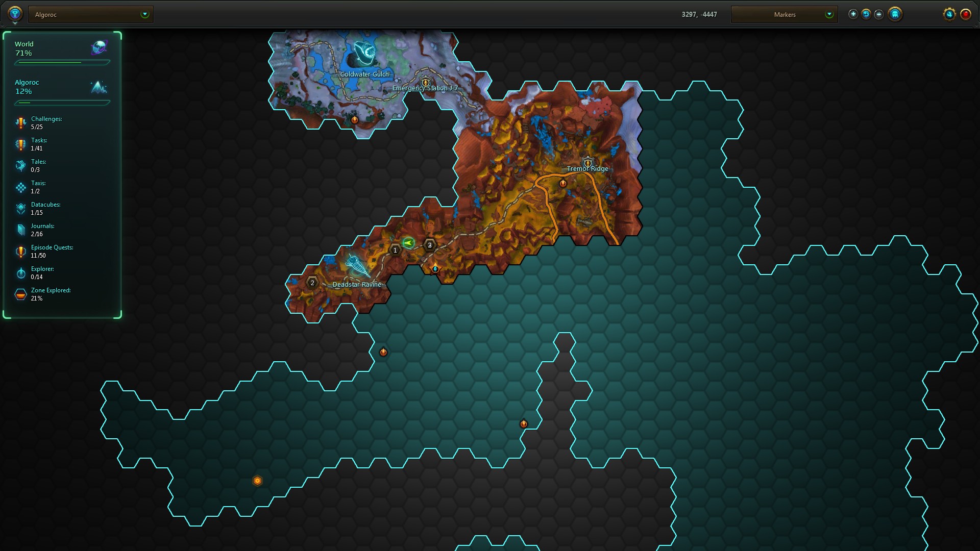Screen dimensions: 980x551
Task: Click the Coldwater Gulch ship icon
Action: [364, 54]
